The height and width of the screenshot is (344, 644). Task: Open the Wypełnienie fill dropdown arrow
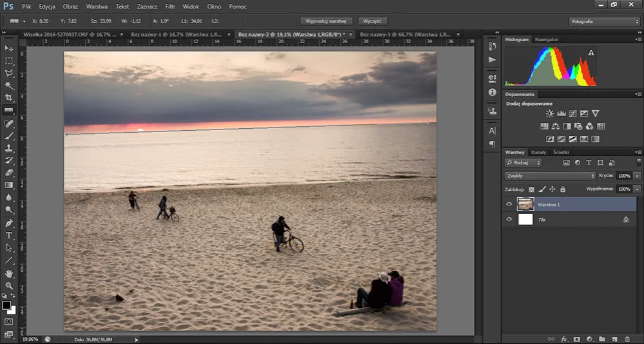637,189
